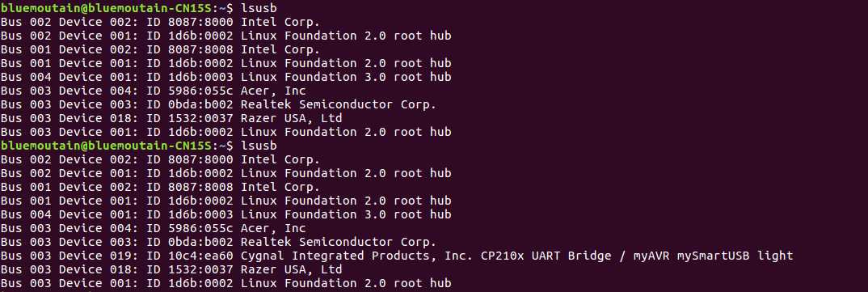Click the second bluemoutain@bluemoutain-CN15S prompt
The image size is (868, 292).
pos(106,145)
